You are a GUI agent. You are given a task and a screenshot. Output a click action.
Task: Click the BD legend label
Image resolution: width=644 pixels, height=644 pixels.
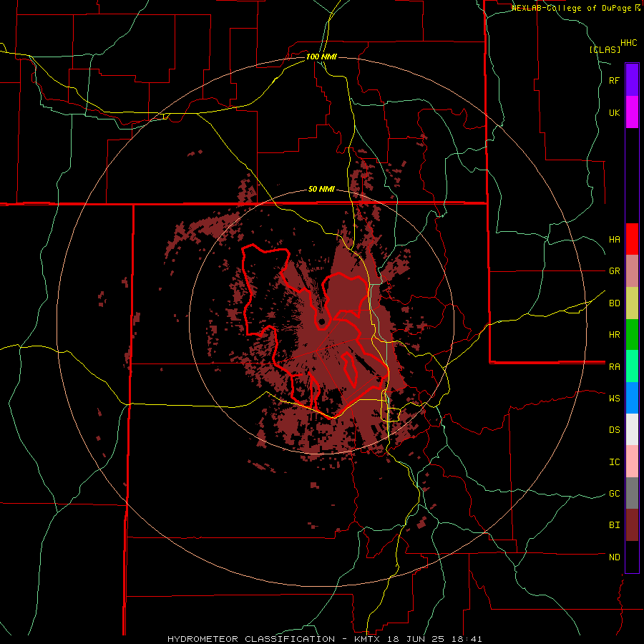tap(614, 303)
